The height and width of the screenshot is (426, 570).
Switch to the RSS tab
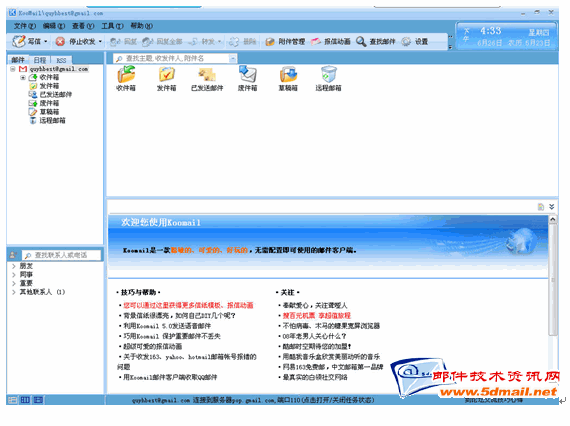click(x=61, y=60)
